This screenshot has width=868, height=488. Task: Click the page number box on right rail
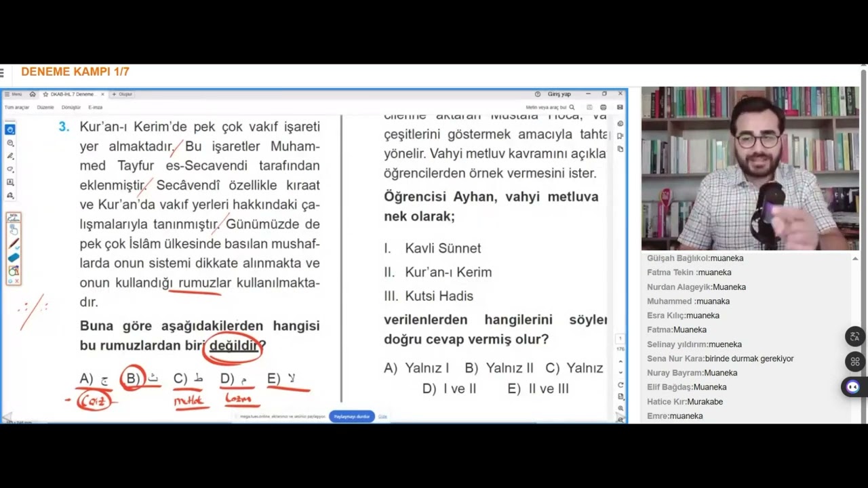pyautogui.click(x=620, y=338)
